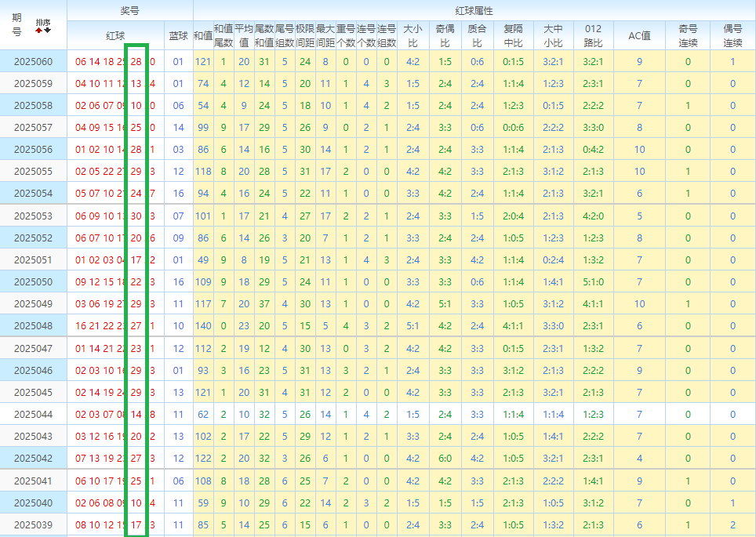Viewport: 756px width, 537px height.
Task: Click the 大中小比 column header
Action: click(x=553, y=35)
